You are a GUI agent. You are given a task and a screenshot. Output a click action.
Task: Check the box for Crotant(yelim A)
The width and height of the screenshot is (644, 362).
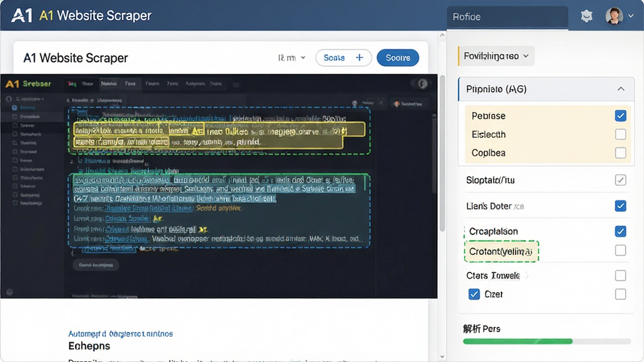[620, 250]
